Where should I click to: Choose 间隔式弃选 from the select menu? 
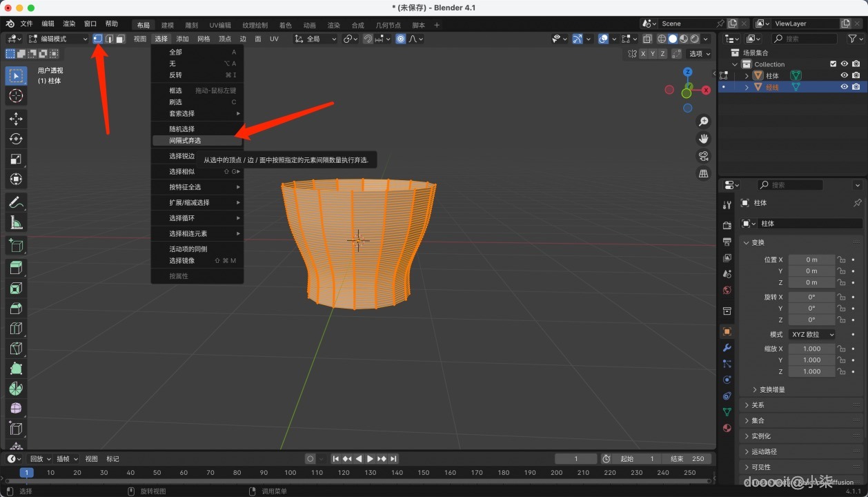tap(185, 141)
